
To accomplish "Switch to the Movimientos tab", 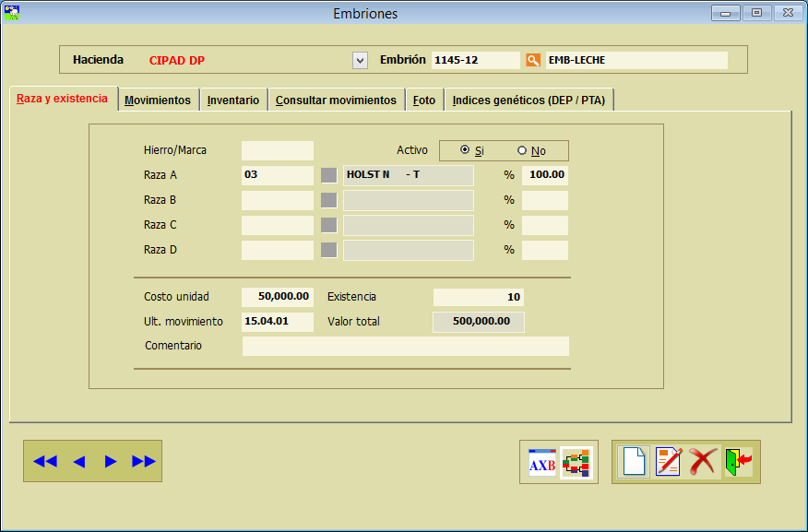I will [x=158, y=100].
